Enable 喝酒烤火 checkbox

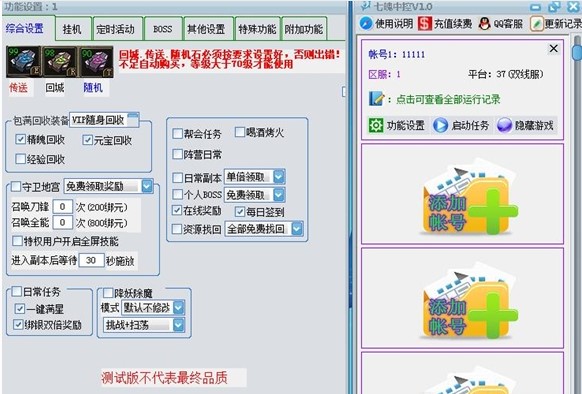click(x=240, y=131)
